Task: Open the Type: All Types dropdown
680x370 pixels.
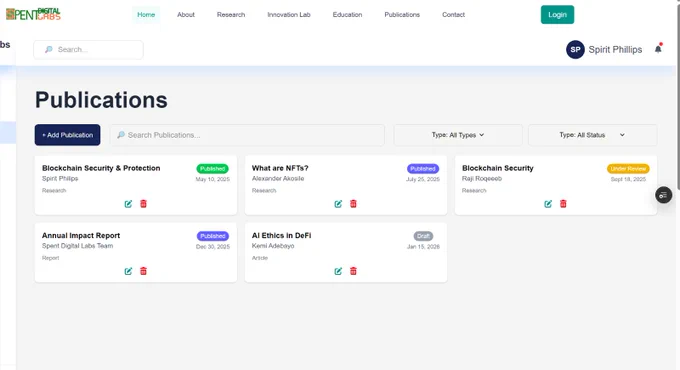Action: [x=458, y=135]
